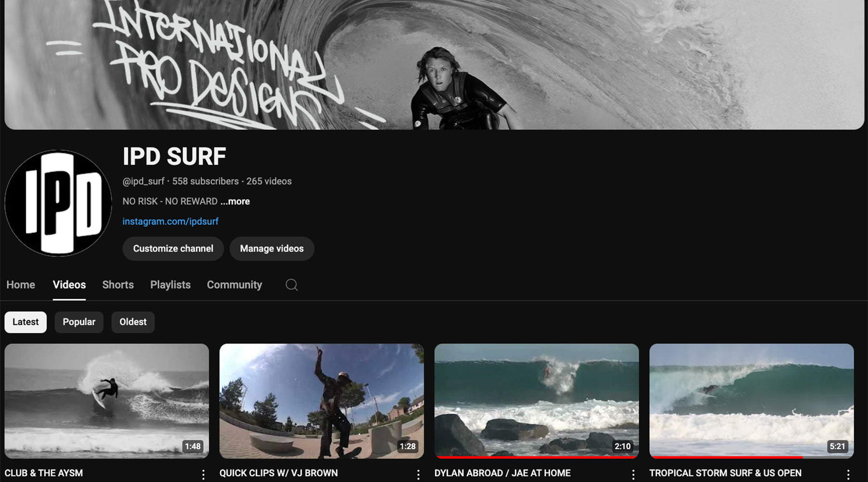Switch to the Shorts tab
The width and height of the screenshot is (868, 482).
tap(117, 285)
